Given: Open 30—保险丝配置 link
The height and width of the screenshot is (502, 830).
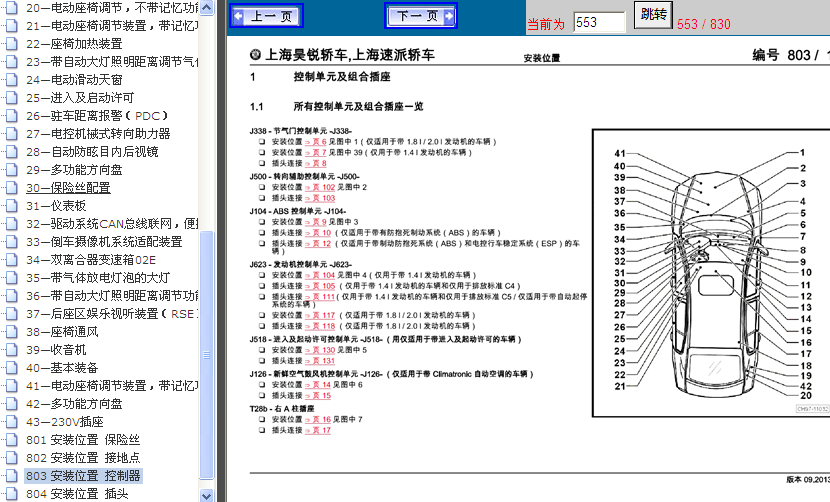Looking at the screenshot, I should click(x=68, y=188).
